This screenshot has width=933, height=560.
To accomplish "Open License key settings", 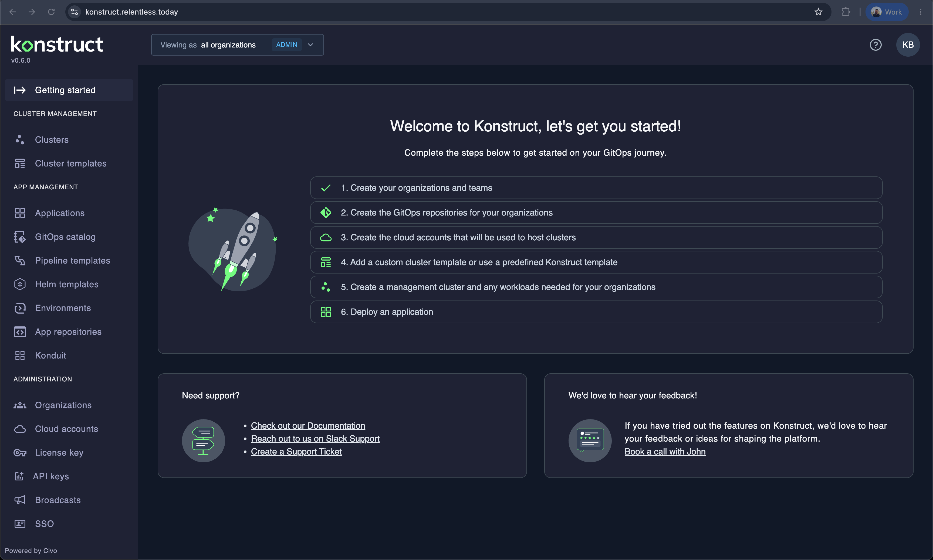I will [x=69, y=453].
